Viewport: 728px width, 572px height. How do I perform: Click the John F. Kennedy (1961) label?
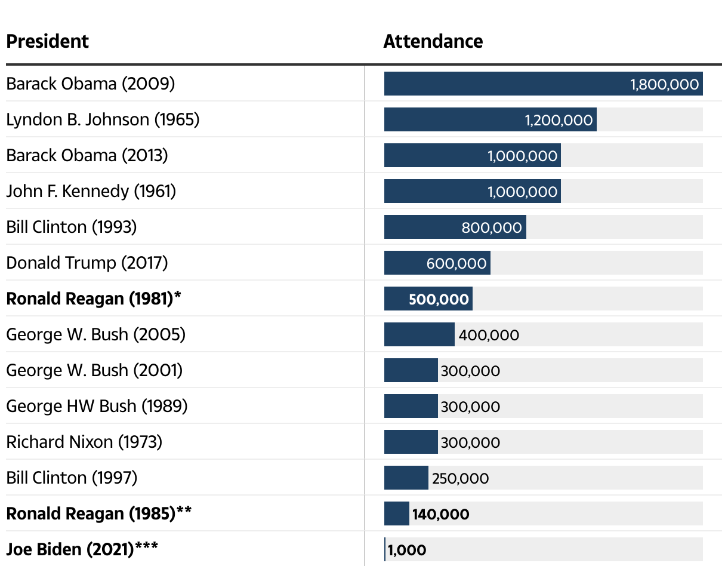click(x=91, y=191)
